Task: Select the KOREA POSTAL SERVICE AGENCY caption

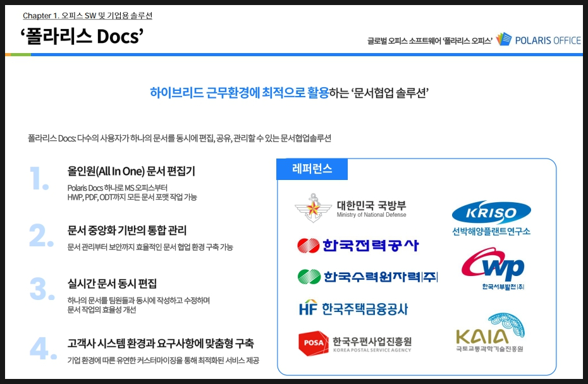Action: [x=372, y=351]
